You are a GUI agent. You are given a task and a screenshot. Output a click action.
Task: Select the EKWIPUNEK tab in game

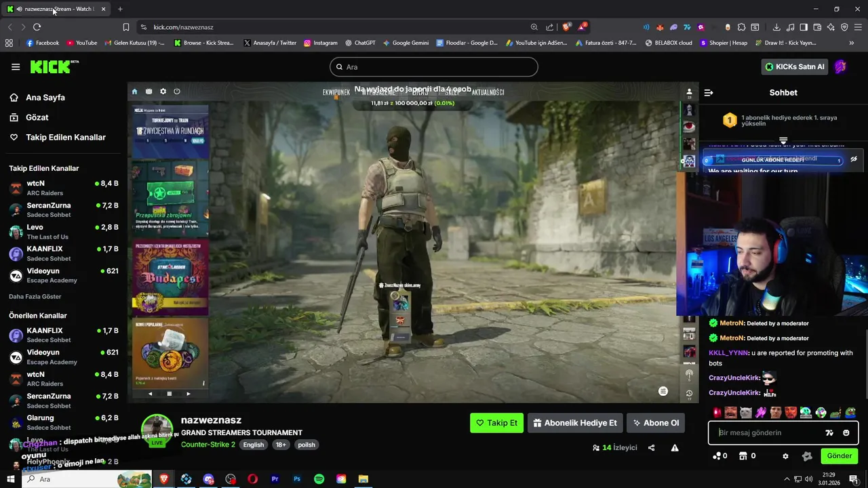coord(336,92)
